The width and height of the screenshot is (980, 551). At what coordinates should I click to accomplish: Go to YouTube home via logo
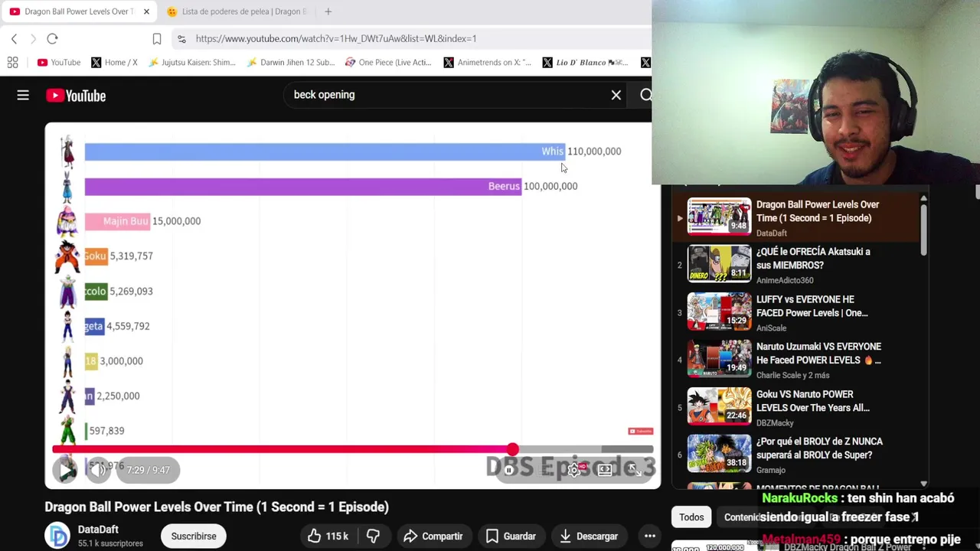tap(76, 96)
